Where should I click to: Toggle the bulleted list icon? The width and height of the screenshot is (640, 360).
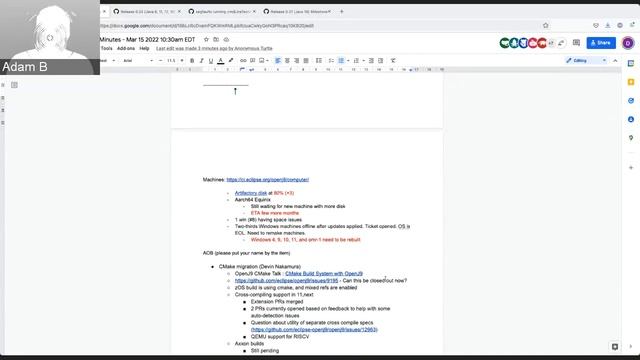[341, 60]
